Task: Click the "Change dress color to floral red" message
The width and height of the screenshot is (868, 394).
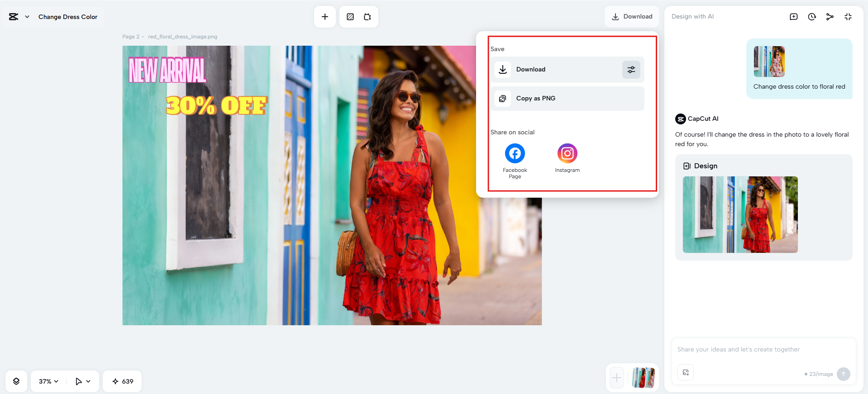Action: [x=799, y=86]
